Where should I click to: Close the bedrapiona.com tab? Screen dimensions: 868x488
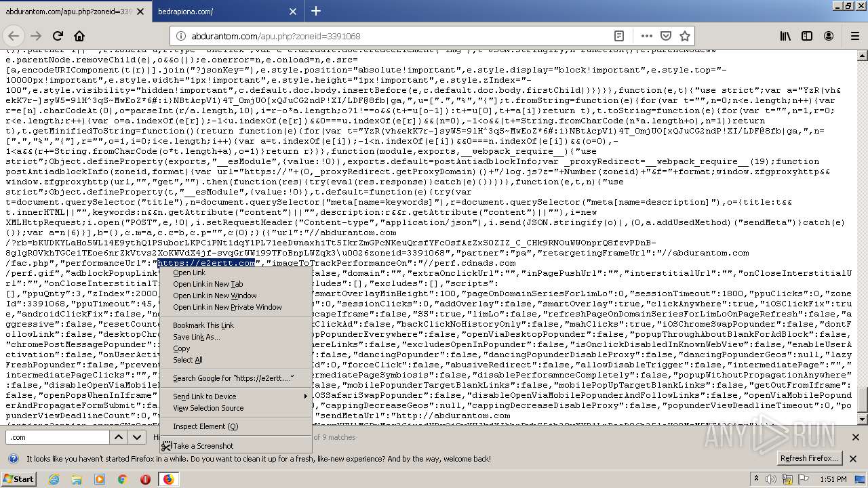[x=293, y=12]
